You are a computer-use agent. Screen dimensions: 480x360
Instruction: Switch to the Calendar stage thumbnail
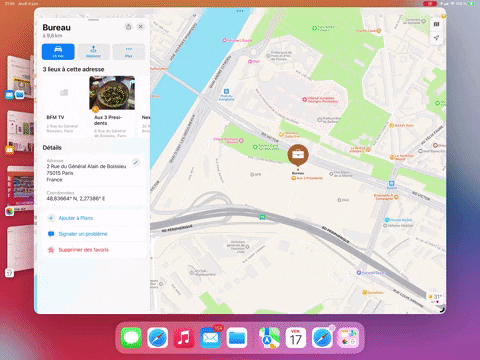(21, 250)
